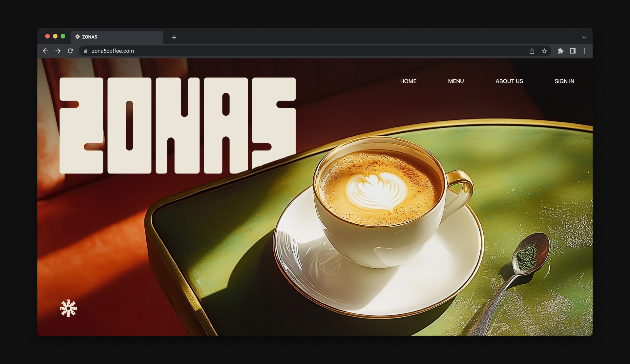Open the Extensions puzzle icon

click(560, 51)
